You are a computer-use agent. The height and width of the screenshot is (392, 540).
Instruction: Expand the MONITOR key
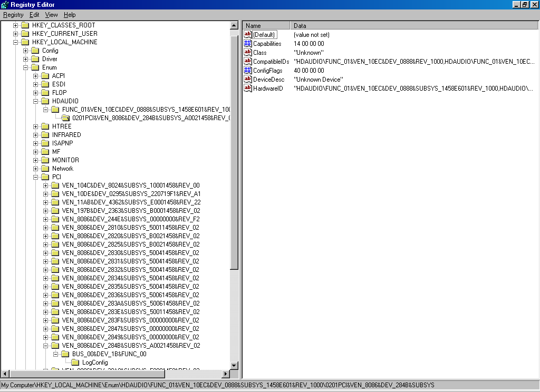(35, 160)
